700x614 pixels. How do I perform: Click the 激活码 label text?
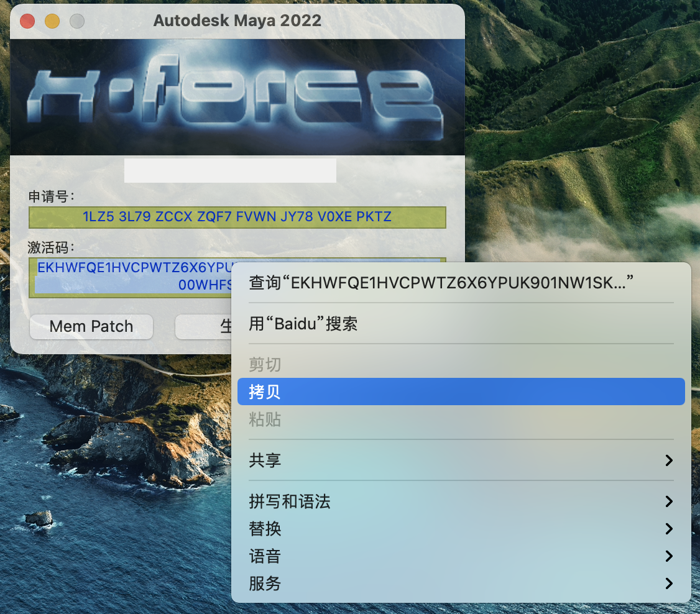click(x=52, y=247)
